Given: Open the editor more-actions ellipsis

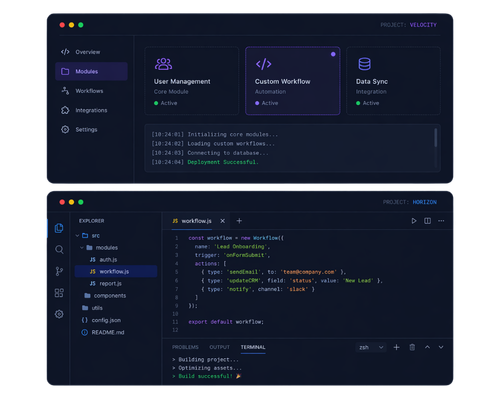Looking at the screenshot, I should point(441,221).
